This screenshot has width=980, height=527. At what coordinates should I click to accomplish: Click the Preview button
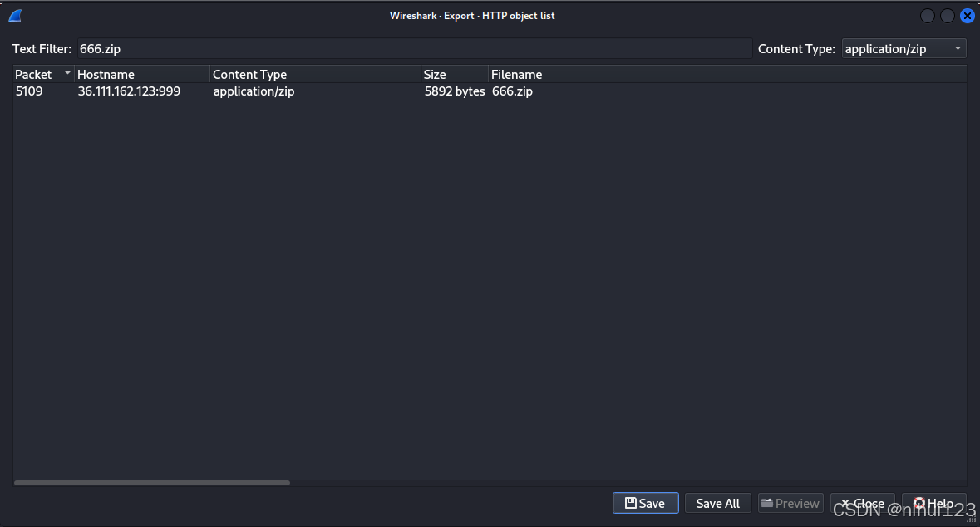point(790,503)
